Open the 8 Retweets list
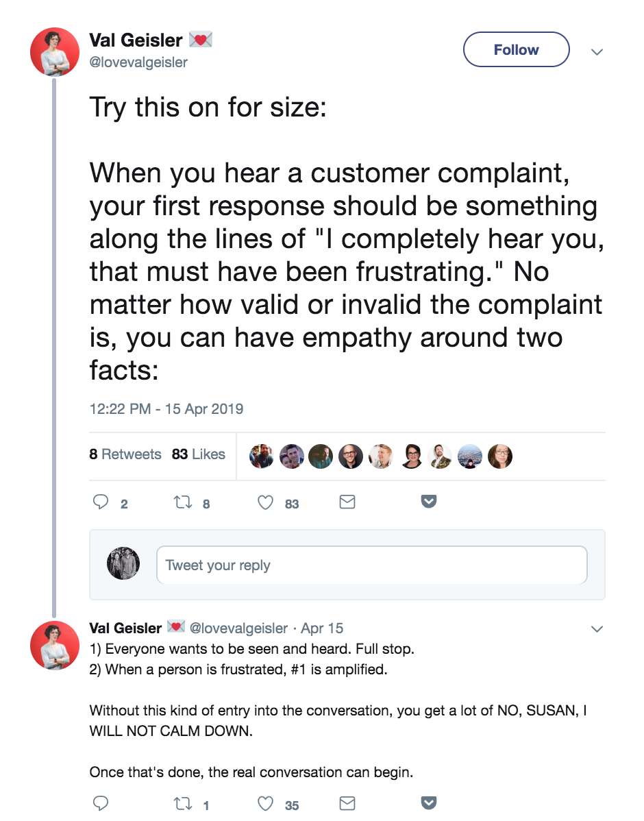644x821 pixels. [x=125, y=454]
